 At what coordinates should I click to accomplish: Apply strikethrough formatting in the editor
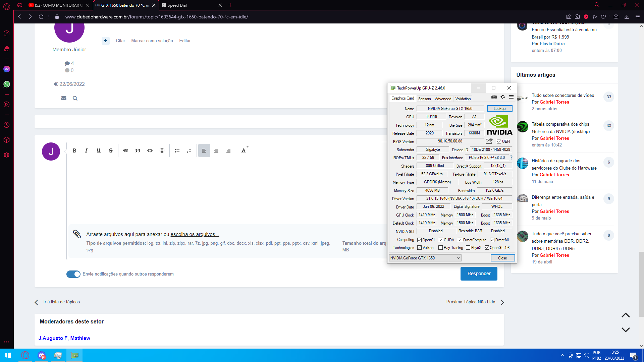(x=111, y=150)
